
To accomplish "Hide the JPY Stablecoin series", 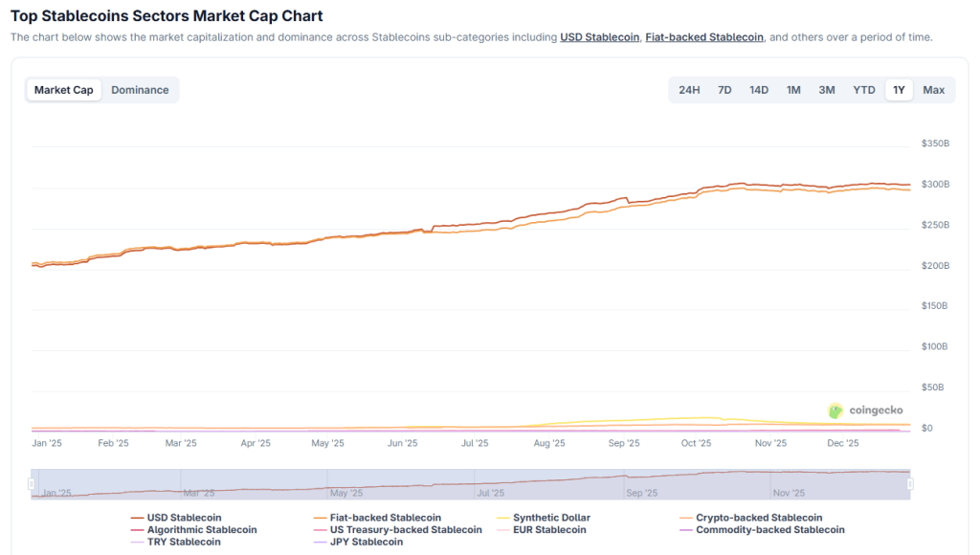I will tap(367, 542).
